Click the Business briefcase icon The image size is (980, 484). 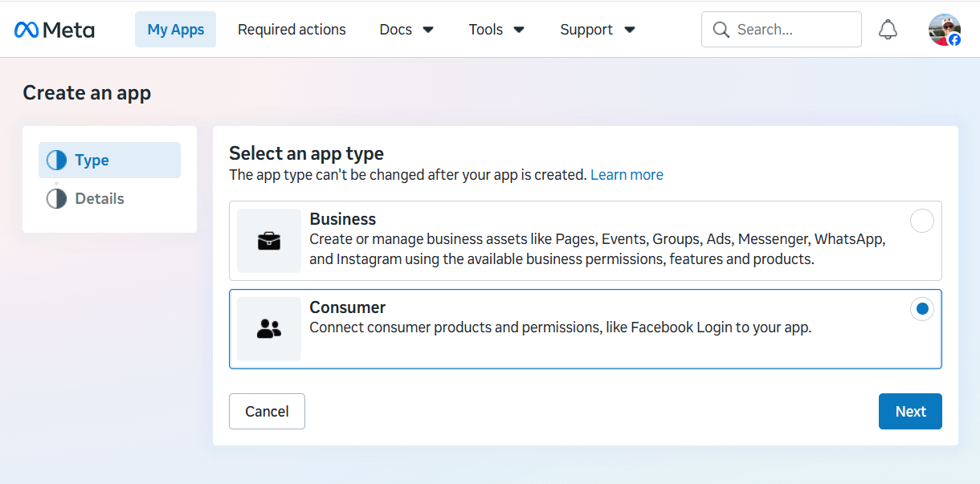point(269,241)
